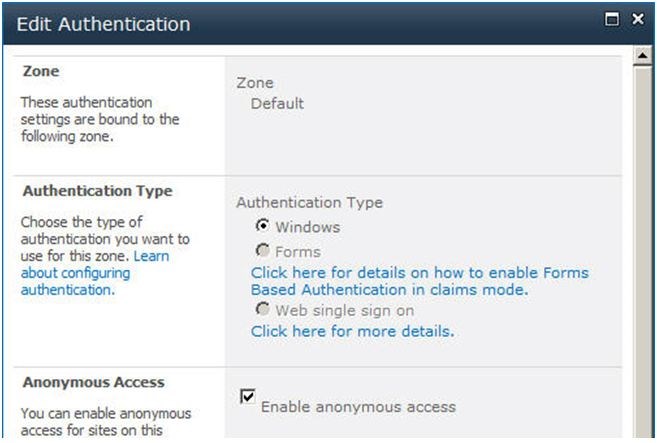Open link about enabling Forms Based Authentication
This screenshot has height=443, width=657.
tap(419, 281)
